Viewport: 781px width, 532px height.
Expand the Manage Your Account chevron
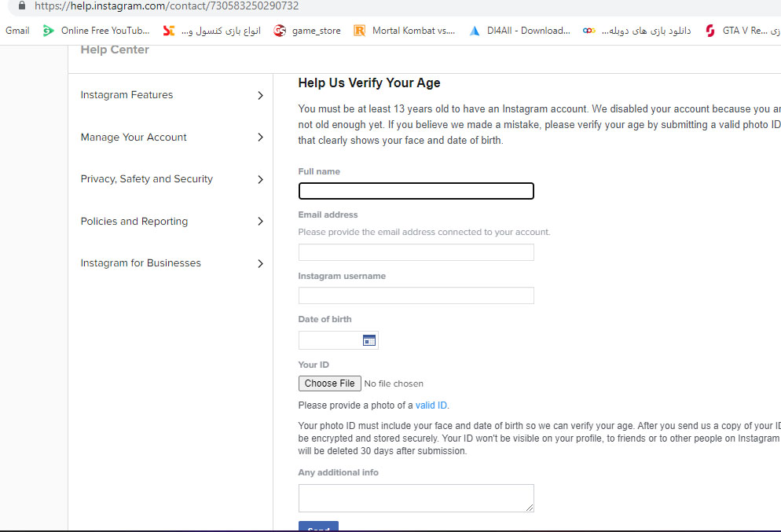tap(260, 137)
